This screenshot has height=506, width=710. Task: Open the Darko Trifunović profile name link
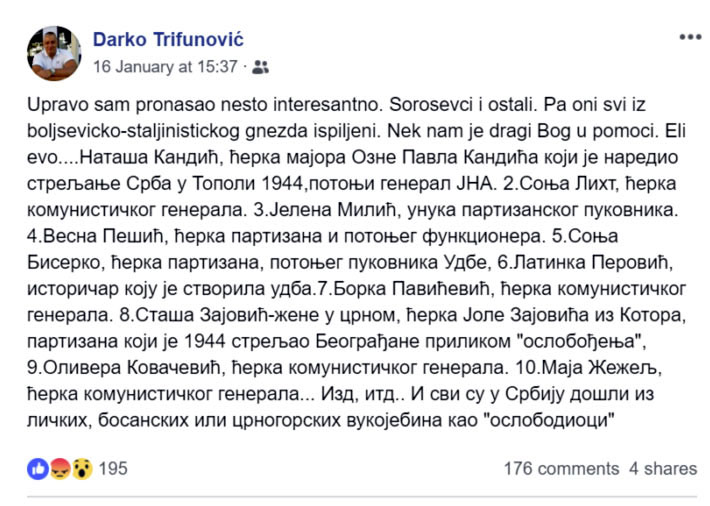coord(168,39)
